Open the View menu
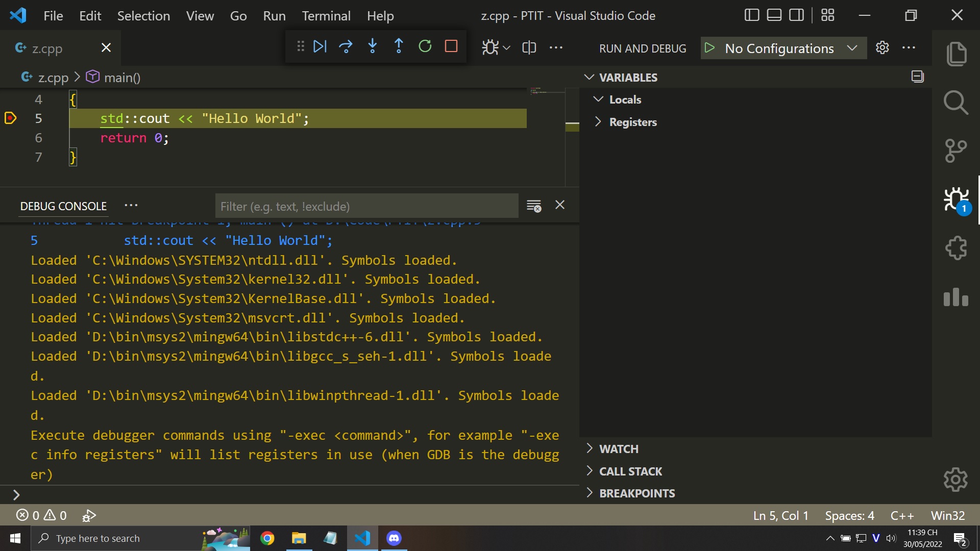The height and width of the screenshot is (551, 980). tap(200, 16)
